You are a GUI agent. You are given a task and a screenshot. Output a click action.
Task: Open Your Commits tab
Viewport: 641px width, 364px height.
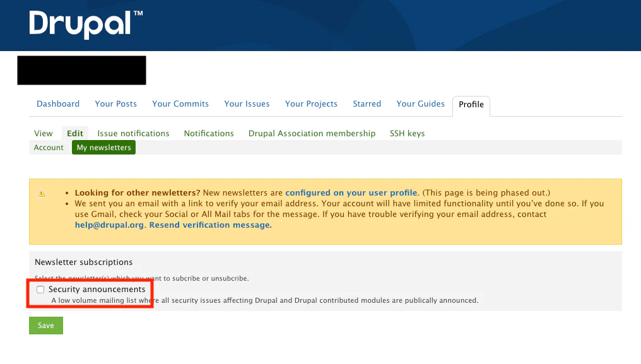pos(180,104)
